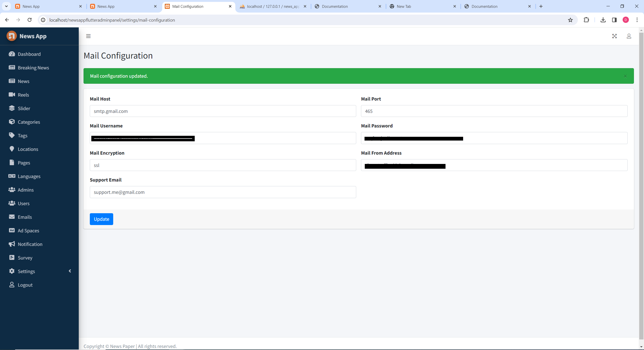Dismiss the mail configuration updated alert

(625, 76)
